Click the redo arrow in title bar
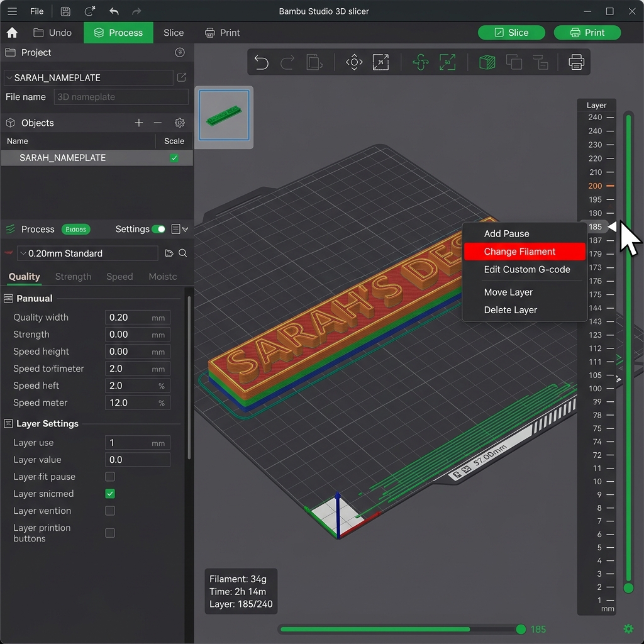Viewport: 644px width, 644px height. click(136, 11)
